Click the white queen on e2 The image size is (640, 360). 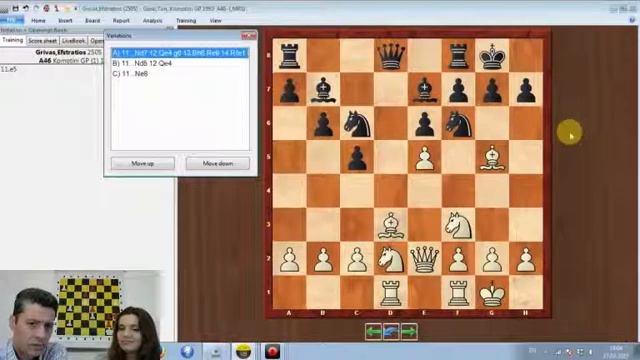(x=424, y=259)
